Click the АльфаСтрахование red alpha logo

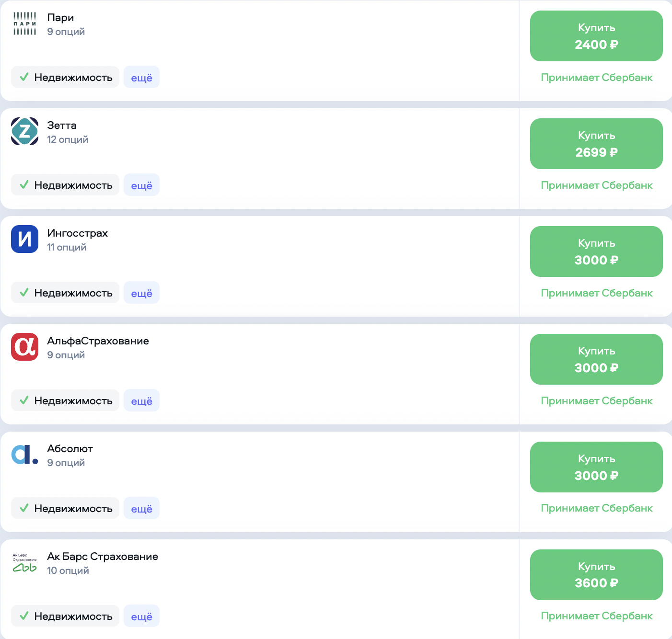tap(24, 347)
